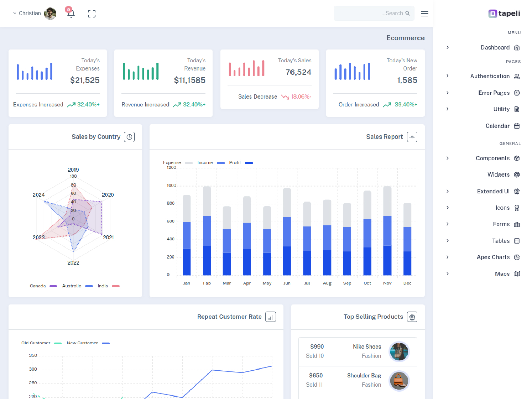532x399 pixels.
Task: Click the Nov bar in Sales Report
Action: coord(387,231)
